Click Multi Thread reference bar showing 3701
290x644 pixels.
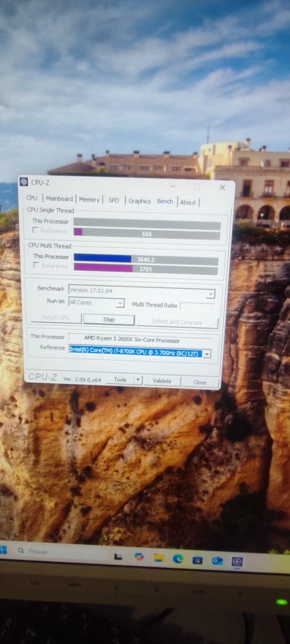[145, 269]
